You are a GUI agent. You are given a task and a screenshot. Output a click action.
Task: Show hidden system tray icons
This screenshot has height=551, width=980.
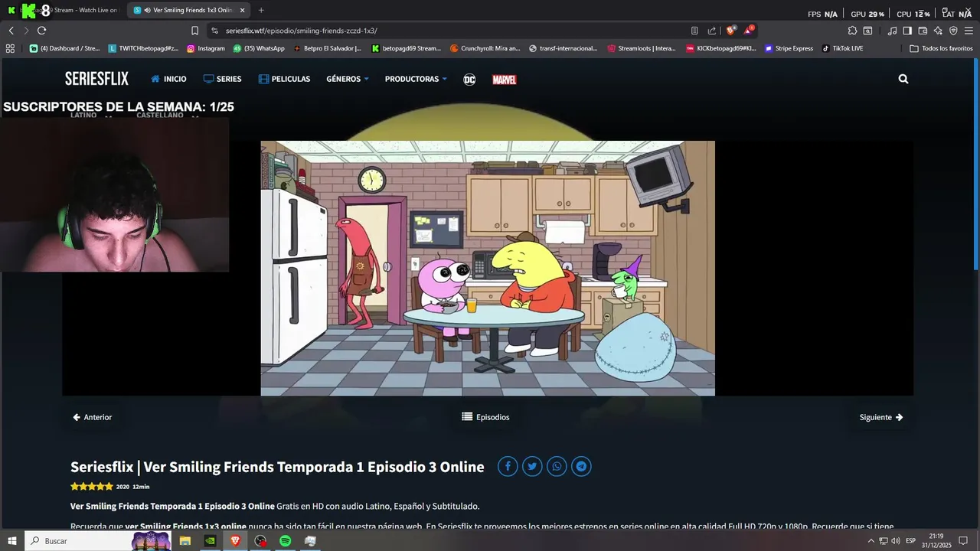(871, 541)
